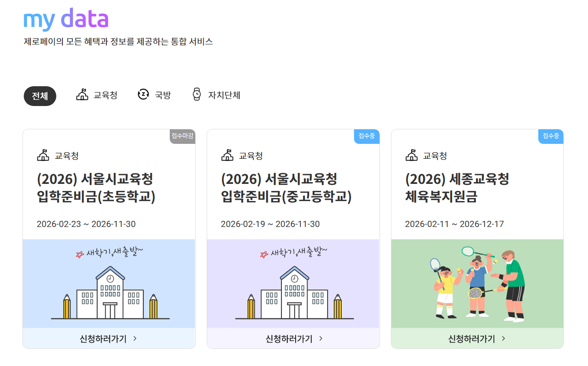Click the watch icon in 자치단체 filter
588x366 pixels.
(197, 94)
